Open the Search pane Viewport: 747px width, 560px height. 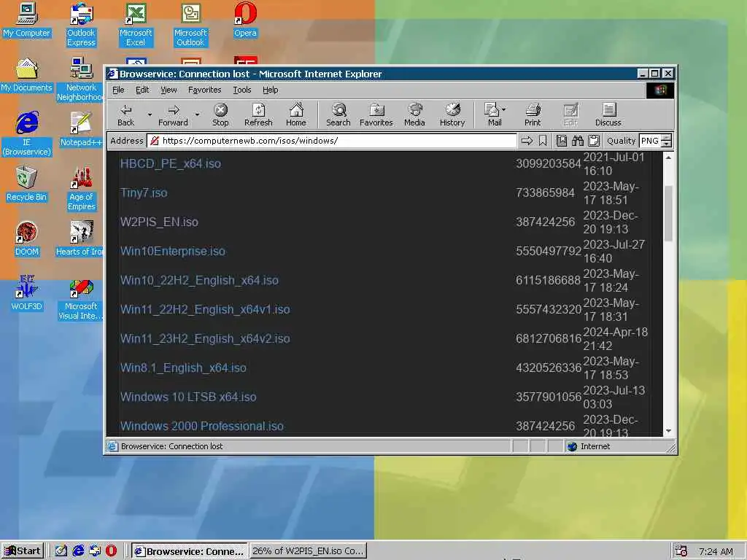(338, 114)
